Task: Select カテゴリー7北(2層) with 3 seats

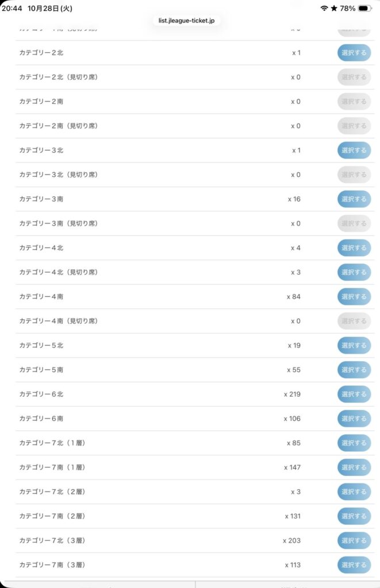Action: pyautogui.click(x=354, y=492)
